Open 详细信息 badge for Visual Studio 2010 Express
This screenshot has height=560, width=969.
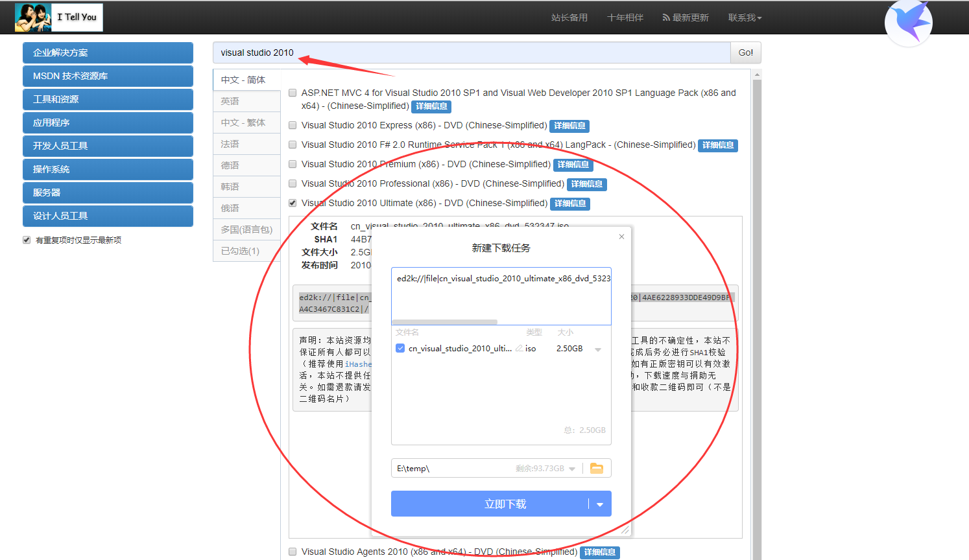(569, 126)
